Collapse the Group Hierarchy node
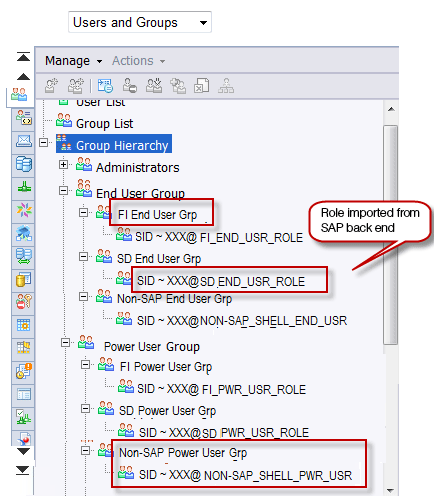The height and width of the screenshot is (496, 434). click(43, 143)
